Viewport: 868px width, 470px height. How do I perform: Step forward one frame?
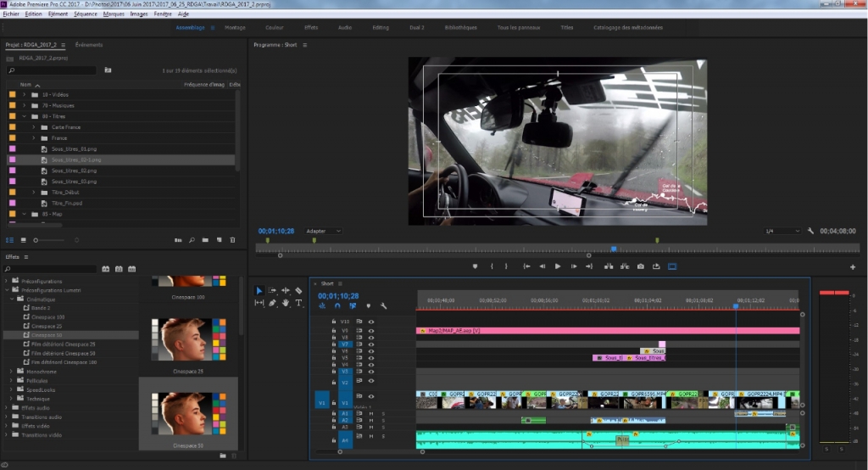(574, 266)
